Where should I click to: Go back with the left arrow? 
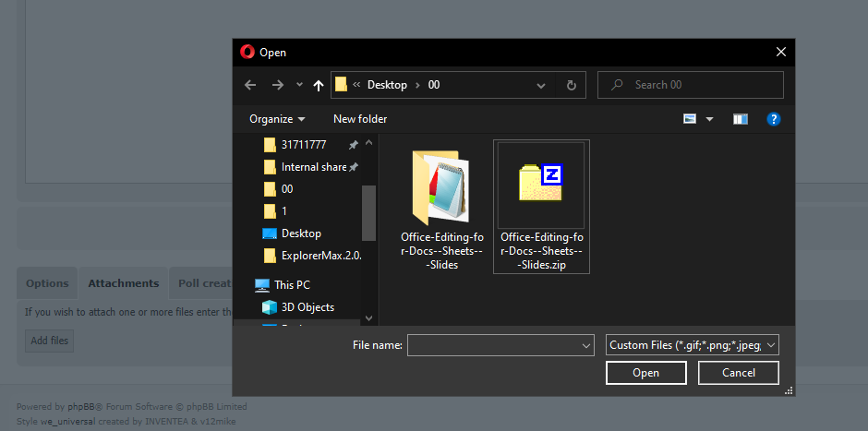250,85
